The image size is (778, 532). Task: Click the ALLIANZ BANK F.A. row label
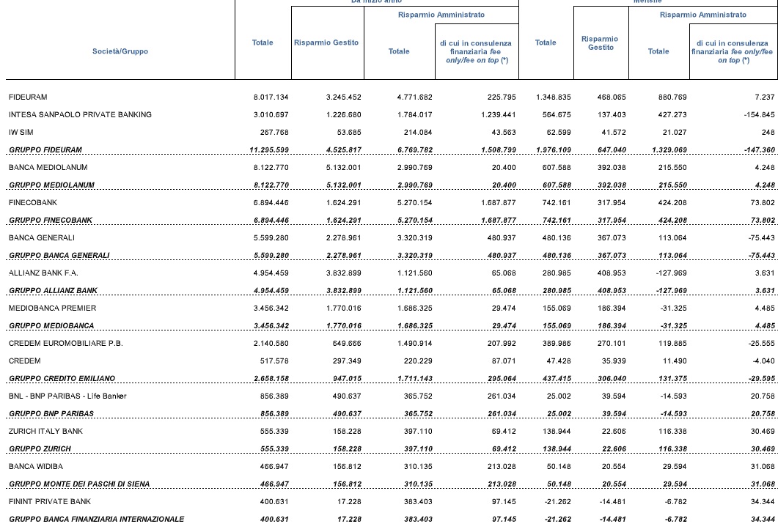[x=43, y=273]
